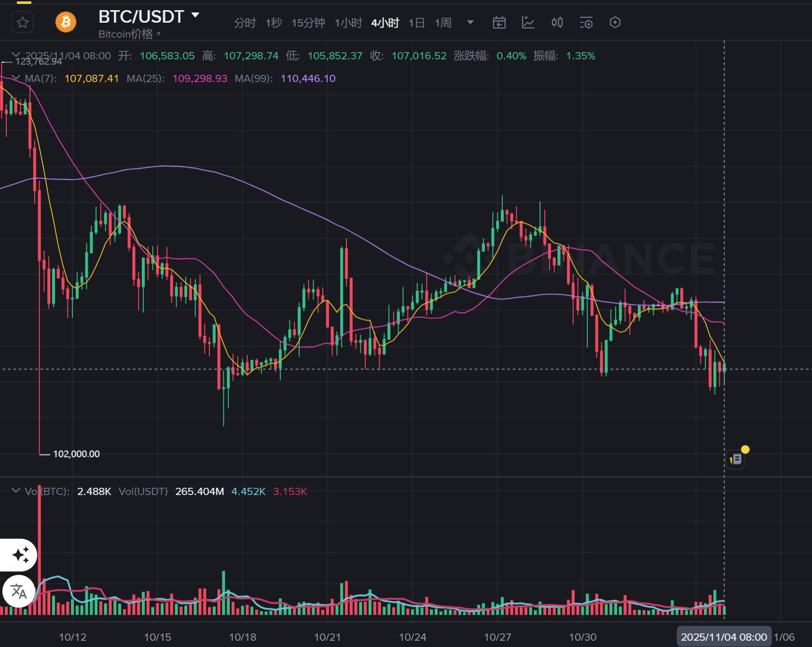Click the candlestick chart style icon
812x647 pixels.
click(557, 22)
